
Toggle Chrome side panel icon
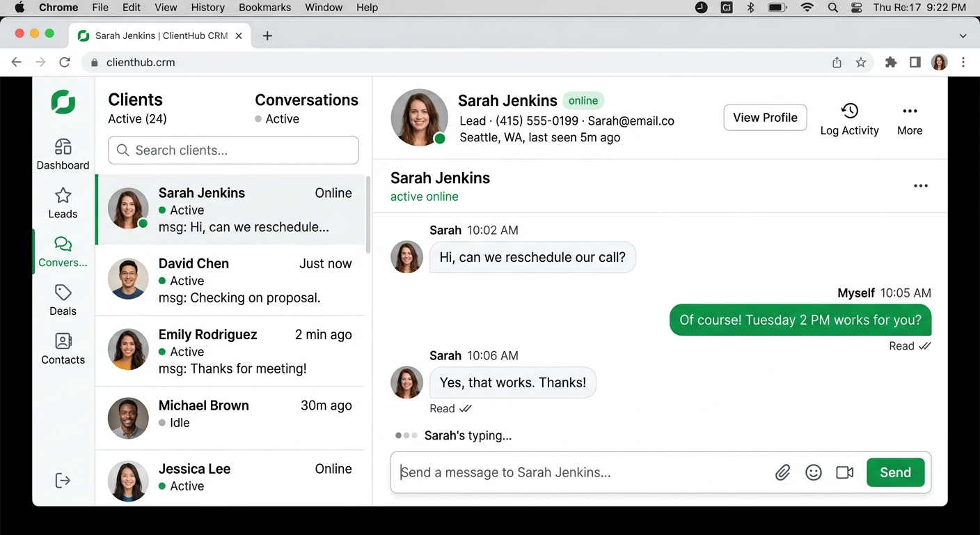click(915, 62)
